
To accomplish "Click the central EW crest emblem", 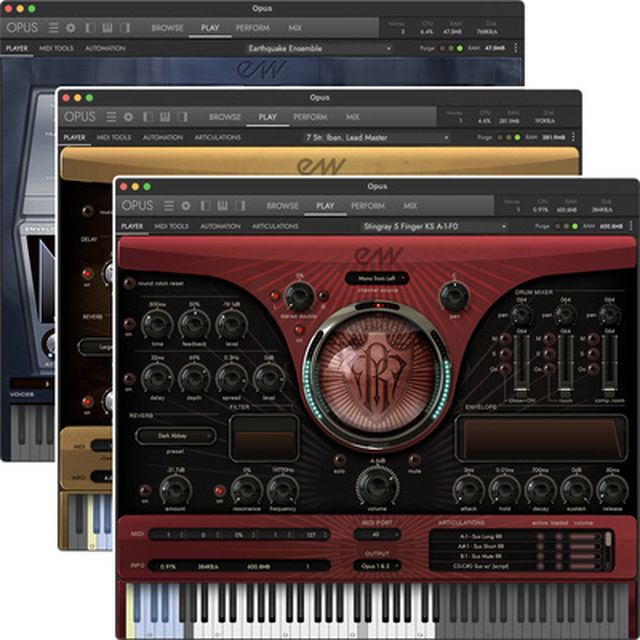I will click(376, 376).
